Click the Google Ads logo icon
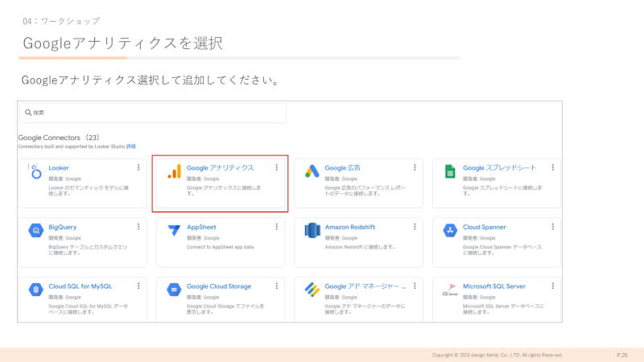This screenshot has width=644, height=362. pyautogui.click(x=312, y=171)
